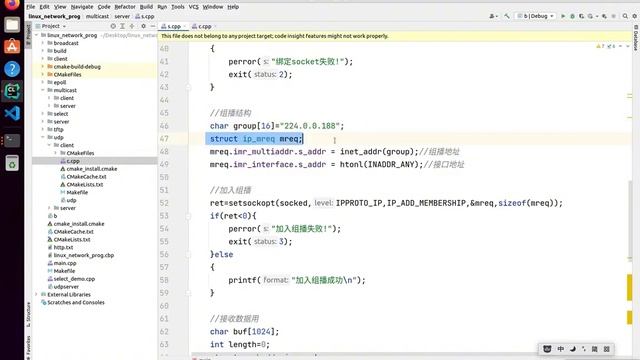This screenshot has height=360, width=640.
Task: Hide the Project panel with the minus icon
Action: (153, 26)
